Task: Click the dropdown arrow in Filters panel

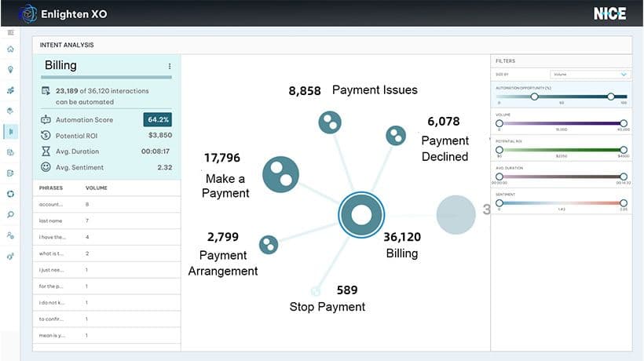Action: (x=624, y=75)
